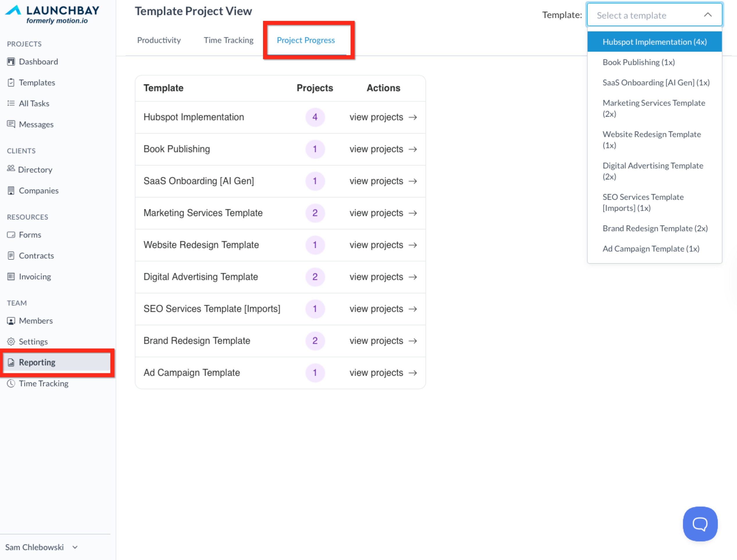Click the Settings gear icon

click(x=11, y=342)
